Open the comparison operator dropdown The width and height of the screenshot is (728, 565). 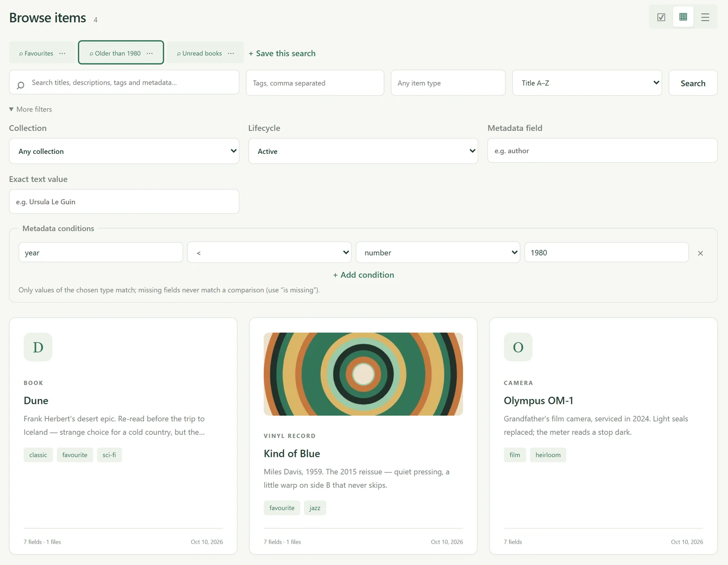[x=269, y=252]
